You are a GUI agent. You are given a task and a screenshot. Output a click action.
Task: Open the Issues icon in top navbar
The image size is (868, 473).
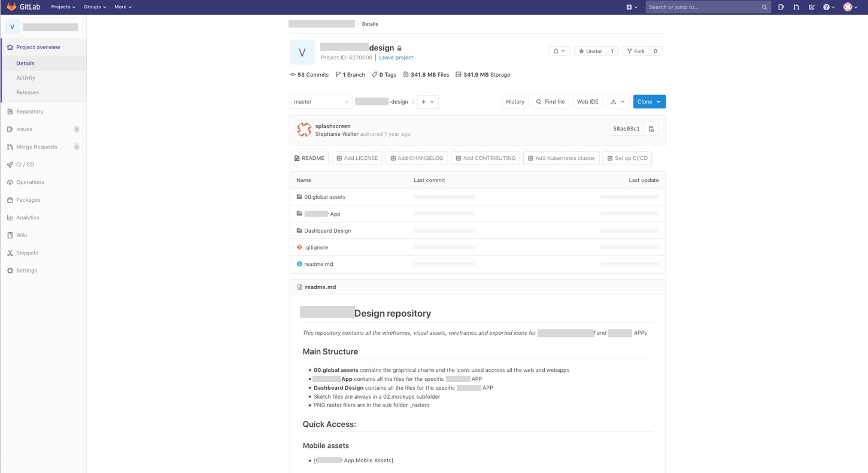pos(781,7)
